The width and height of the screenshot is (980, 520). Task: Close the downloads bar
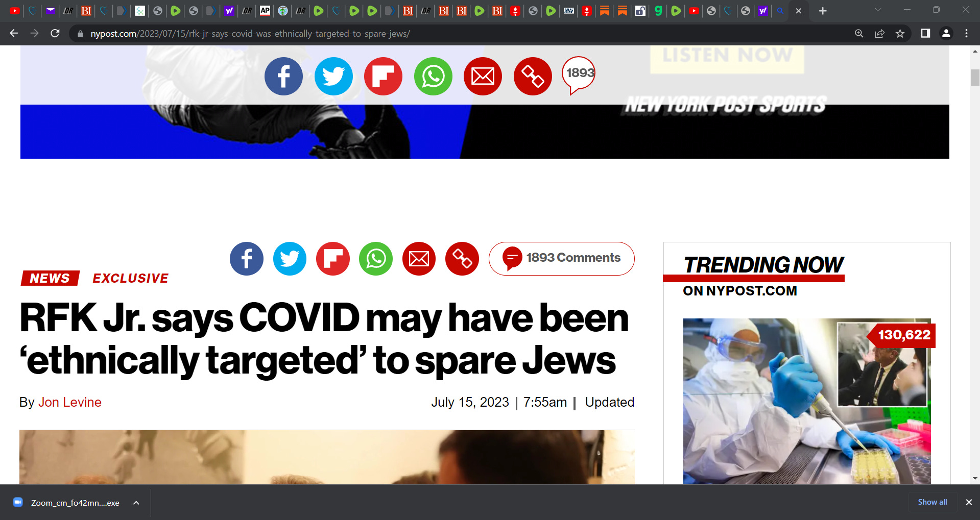(969, 502)
